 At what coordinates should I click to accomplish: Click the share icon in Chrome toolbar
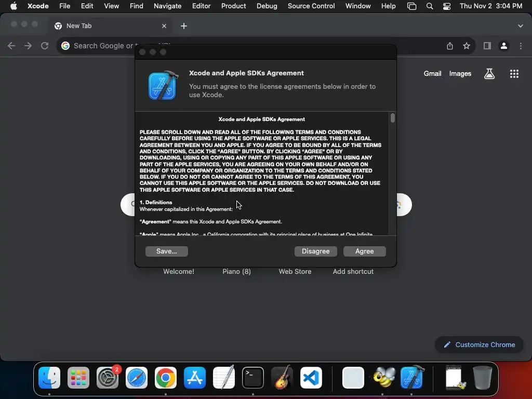click(x=449, y=46)
